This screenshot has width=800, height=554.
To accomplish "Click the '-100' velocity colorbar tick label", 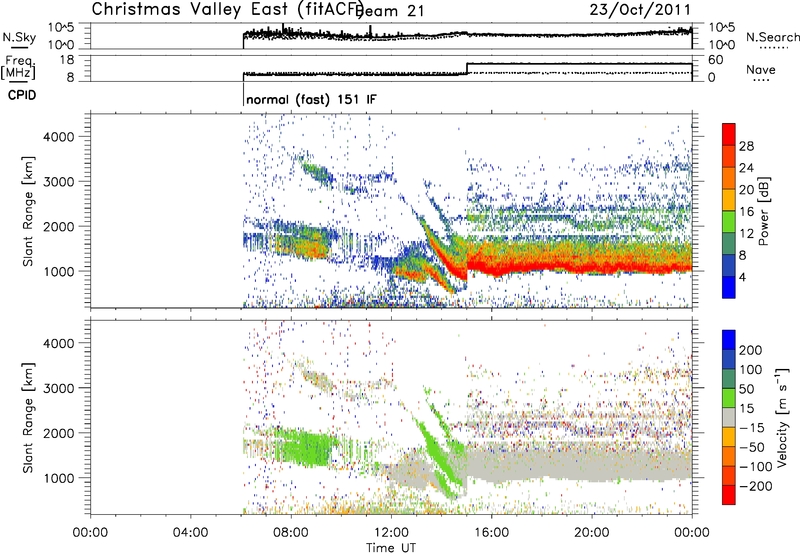I will (x=756, y=466).
